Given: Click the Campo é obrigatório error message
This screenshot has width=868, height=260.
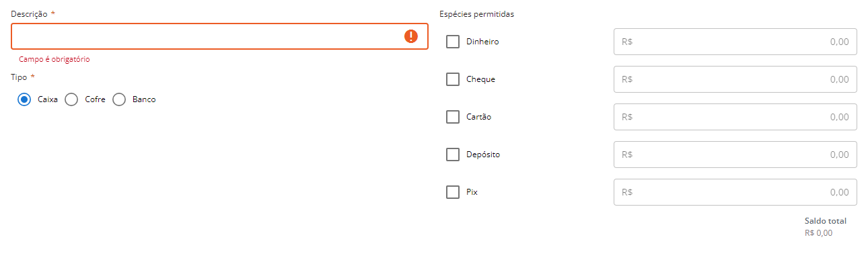Looking at the screenshot, I should pos(55,59).
